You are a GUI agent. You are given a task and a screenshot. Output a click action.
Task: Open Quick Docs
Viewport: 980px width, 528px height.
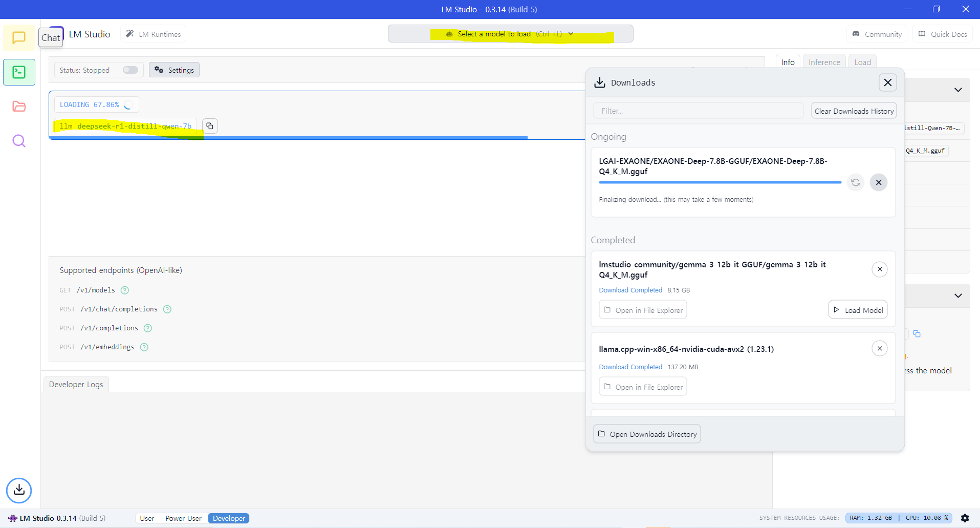click(x=943, y=34)
